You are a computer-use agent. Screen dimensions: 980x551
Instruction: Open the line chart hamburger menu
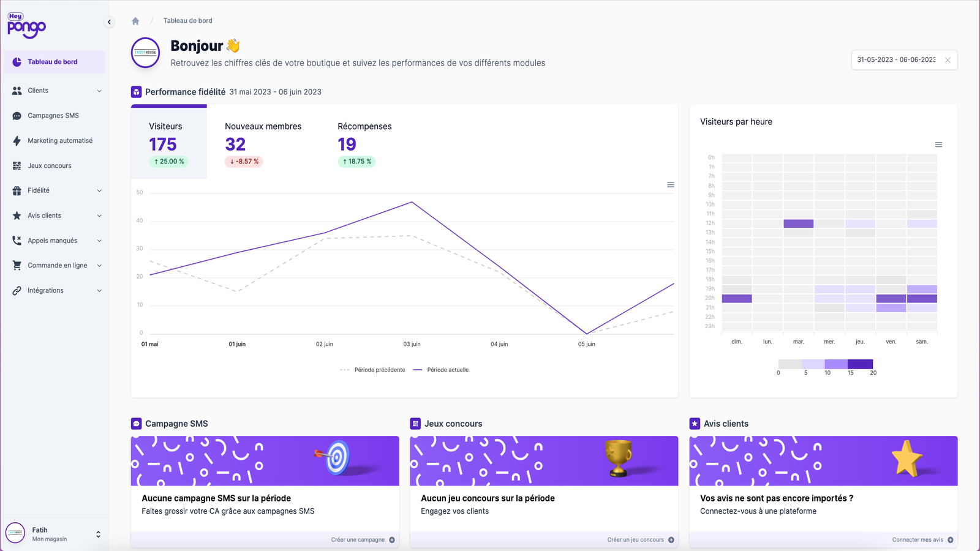pos(671,185)
